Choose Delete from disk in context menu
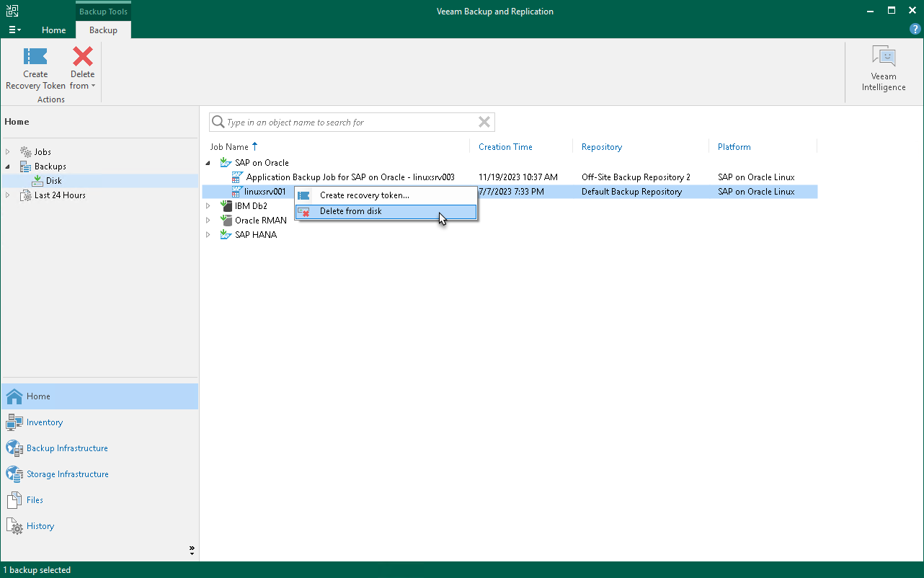The image size is (924, 578). pos(351,211)
